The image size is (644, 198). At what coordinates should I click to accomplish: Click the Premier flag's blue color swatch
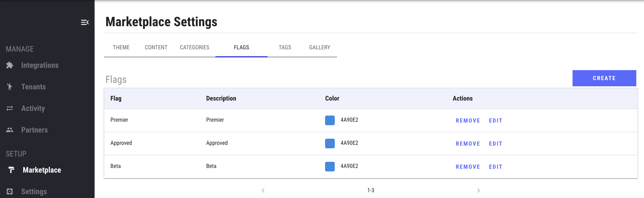330,120
